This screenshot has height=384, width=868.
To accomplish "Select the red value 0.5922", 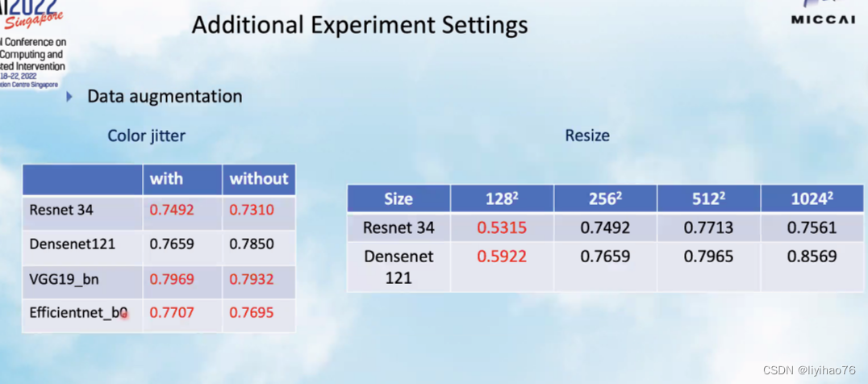I will click(x=502, y=257).
